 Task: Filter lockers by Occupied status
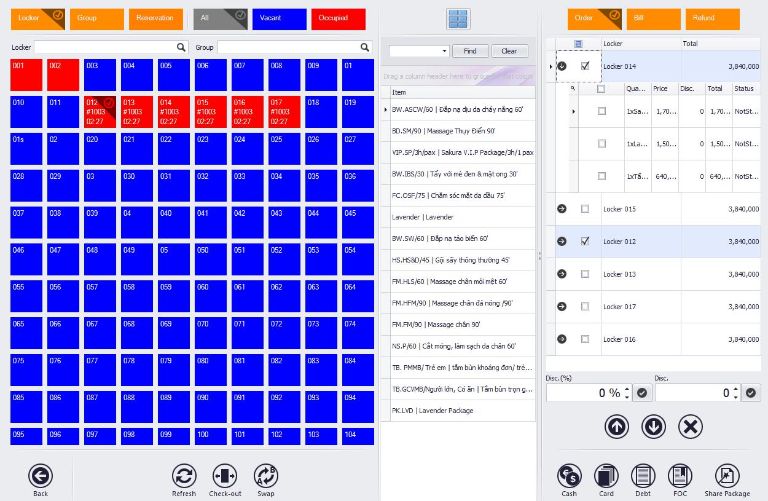(337, 18)
